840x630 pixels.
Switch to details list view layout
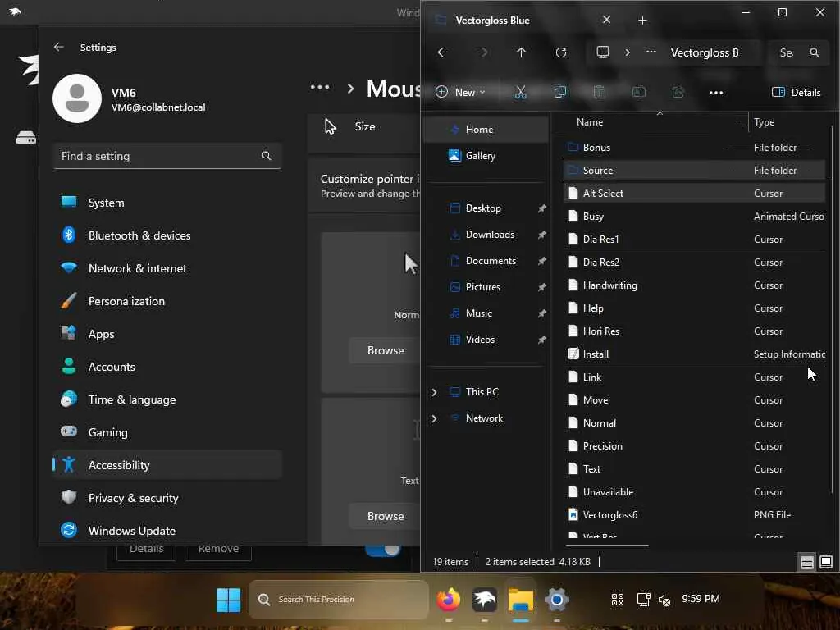807,562
